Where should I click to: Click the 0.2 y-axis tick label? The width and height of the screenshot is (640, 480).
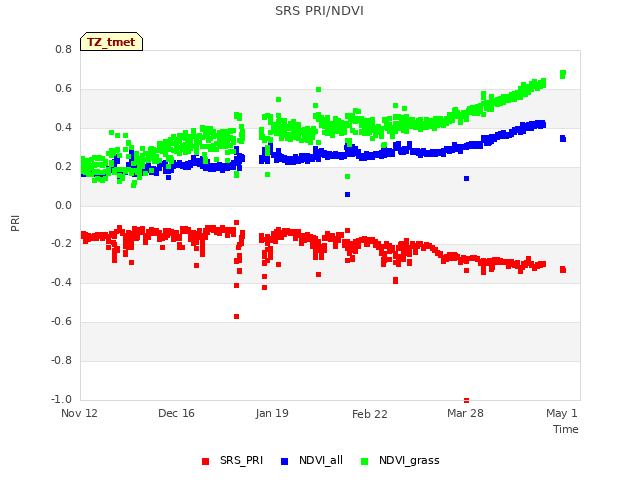point(63,167)
